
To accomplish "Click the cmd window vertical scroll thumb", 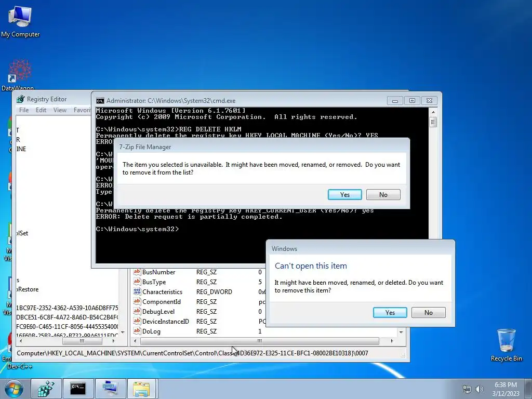I will tap(433, 122).
